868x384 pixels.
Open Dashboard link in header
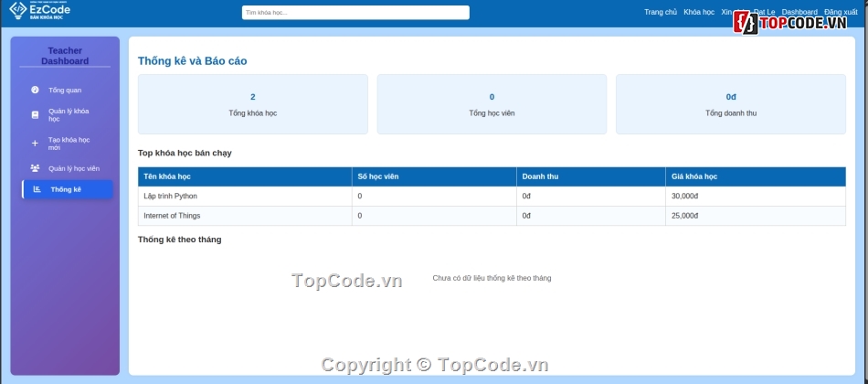coord(799,12)
